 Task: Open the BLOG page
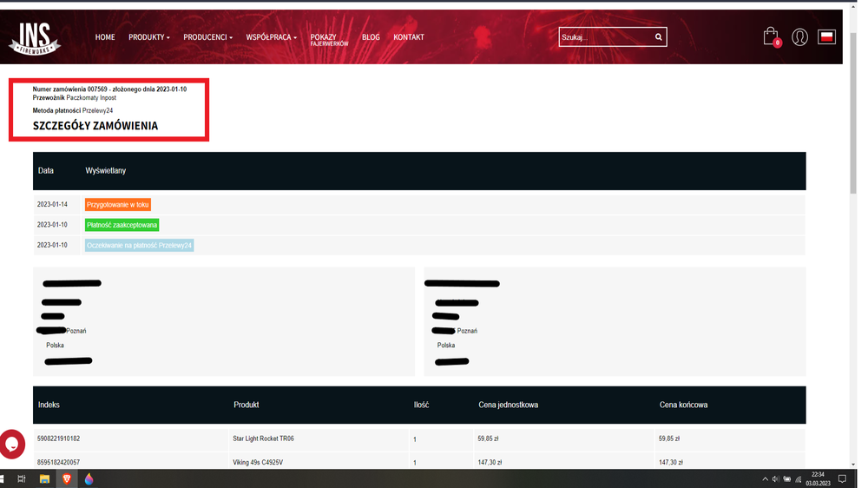coord(371,37)
